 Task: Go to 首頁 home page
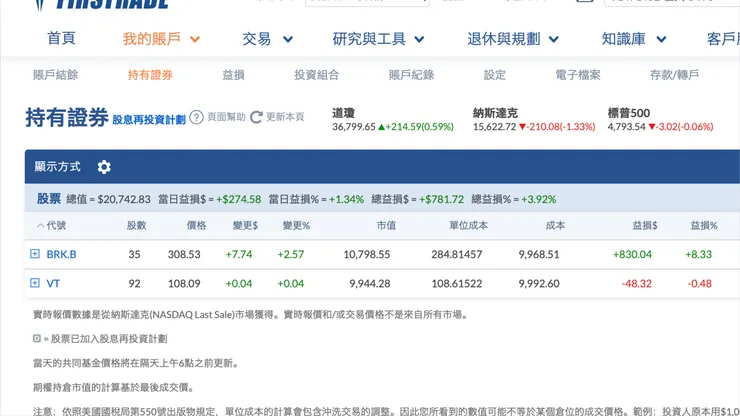61,38
